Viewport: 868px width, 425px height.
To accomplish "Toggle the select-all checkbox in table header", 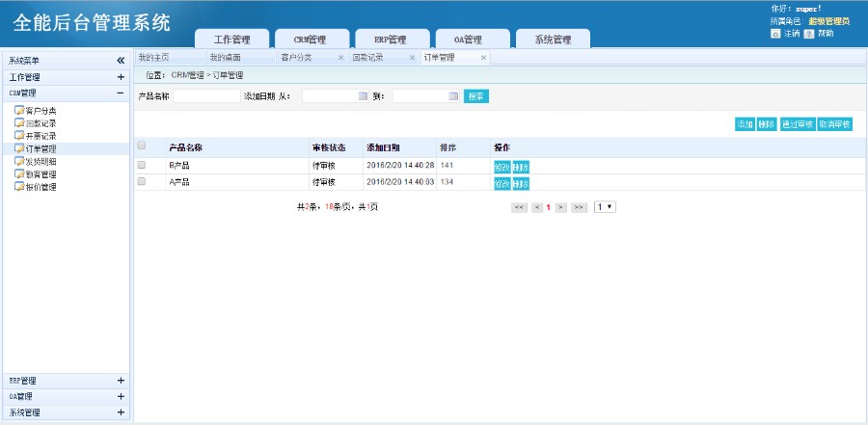I will (141, 146).
